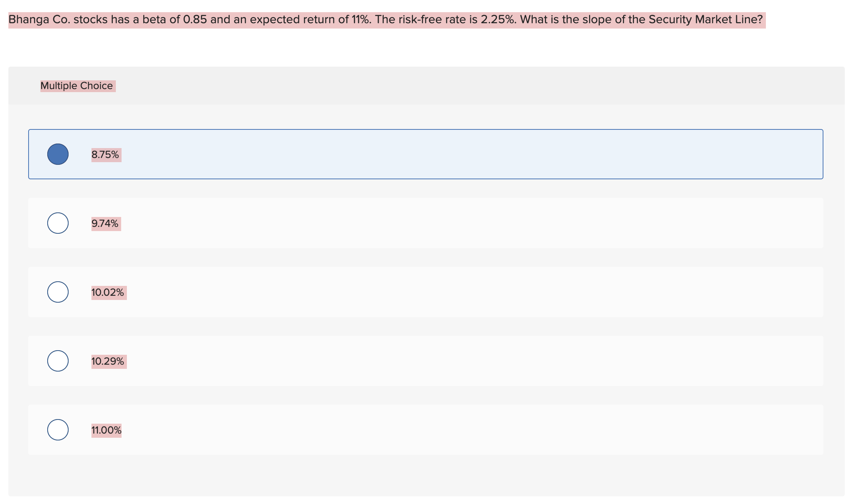Click the highlighted risk-free rate 2.25%
Image resolution: width=852 pixels, height=504 pixels.
[496, 18]
